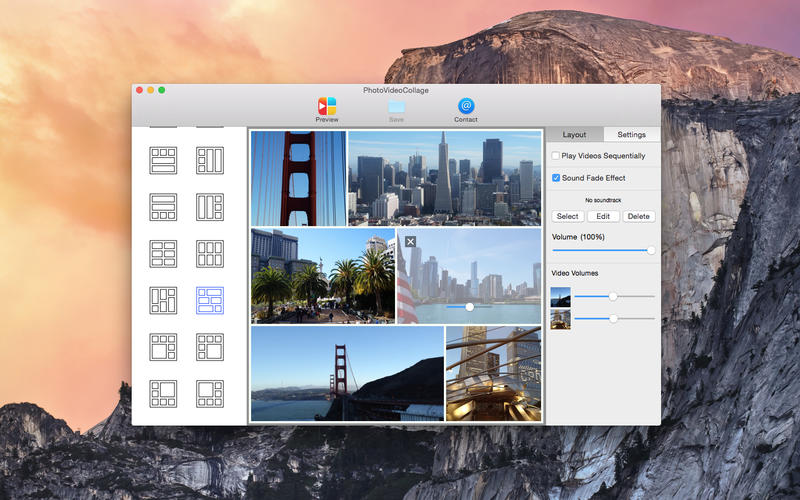
Task: Choose the first layout template in the list
Action: coord(163,160)
